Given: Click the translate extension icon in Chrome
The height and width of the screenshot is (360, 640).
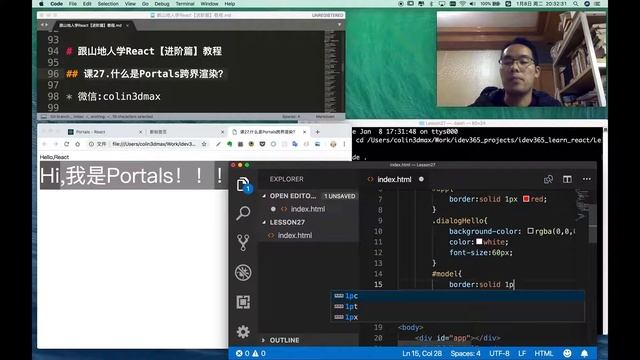Looking at the screenshot, I should pyautogui.click(x=295, y=144).
